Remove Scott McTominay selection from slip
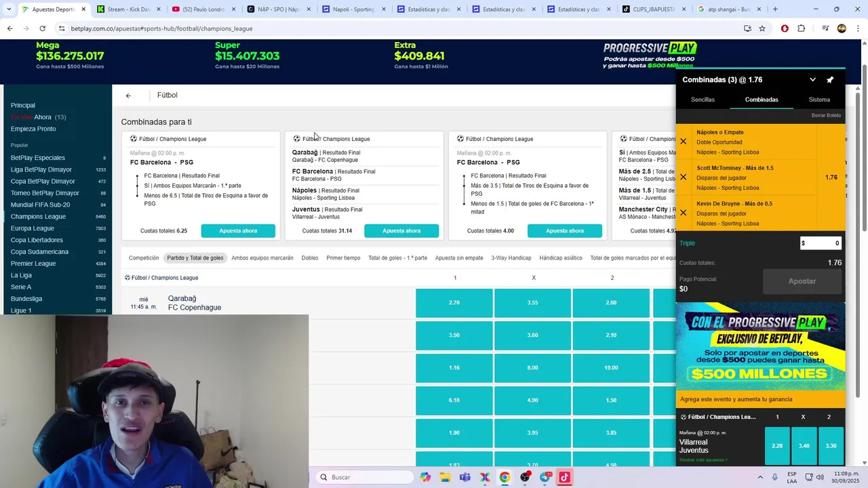The height and width of the screenshot is (488, 868). pyautogui.click(x=684, y=178)
